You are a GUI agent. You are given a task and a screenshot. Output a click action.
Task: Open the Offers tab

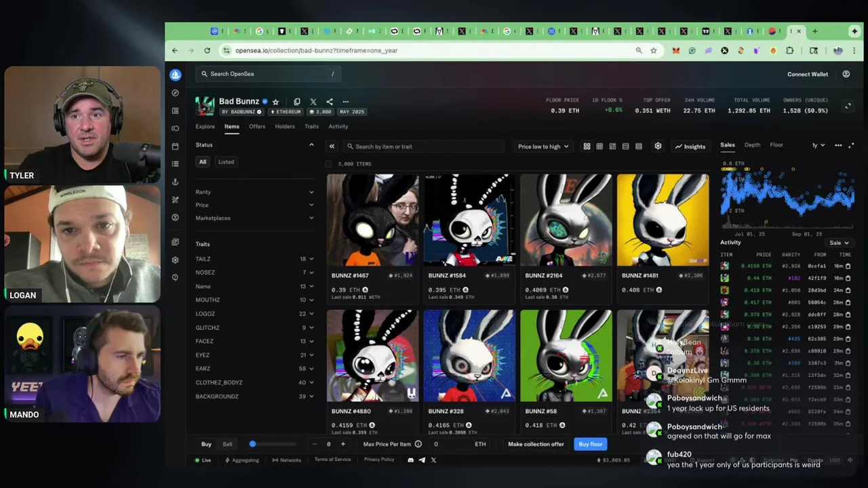pyautogui.click(x=257, y=127)
